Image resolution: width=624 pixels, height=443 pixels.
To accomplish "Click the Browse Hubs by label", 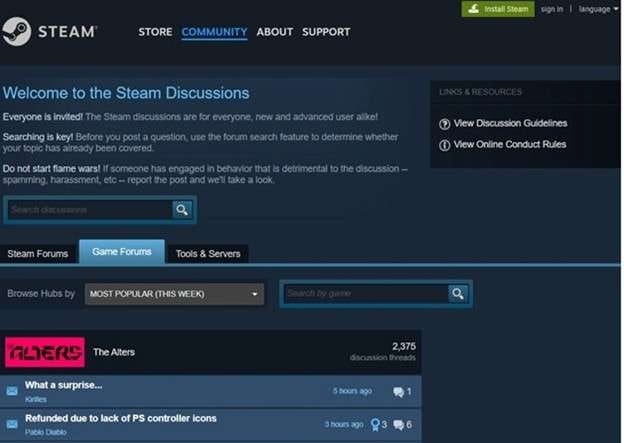I will pos(41,294).
